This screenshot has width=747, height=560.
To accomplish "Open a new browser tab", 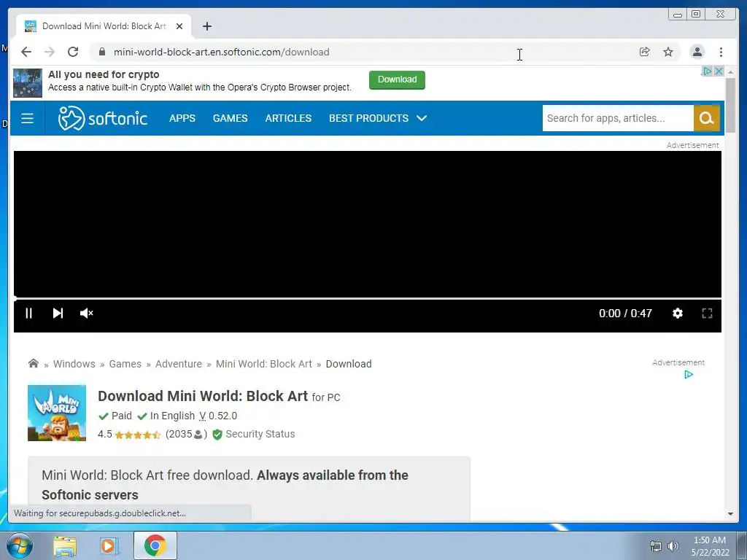I will 206,26.
